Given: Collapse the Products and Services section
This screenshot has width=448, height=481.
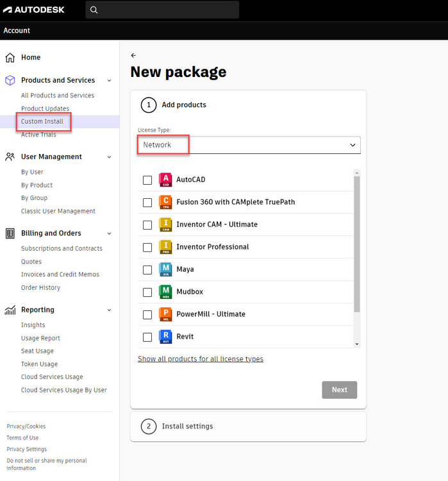Looking at the screenshot, I should click(109, 81).
